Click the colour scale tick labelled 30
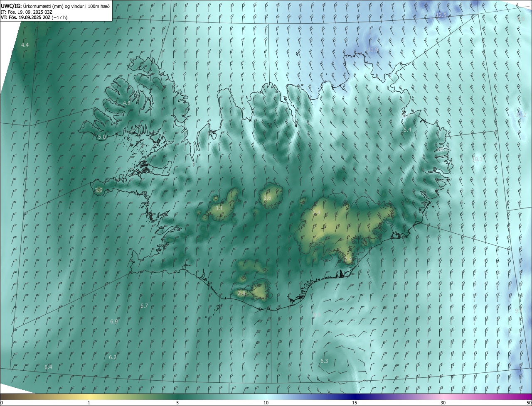 pos(443,403)
